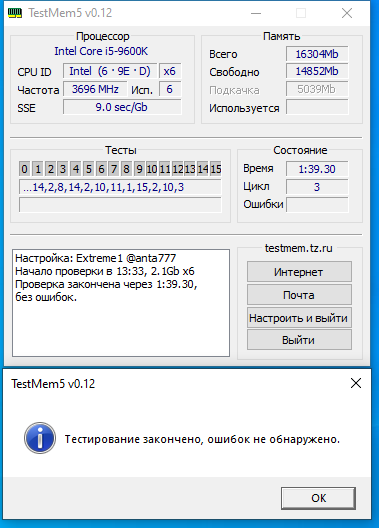This screenshot has height=528, width=379.
Task: Close the completion message dialog
Action: click(x=356, y=383)
